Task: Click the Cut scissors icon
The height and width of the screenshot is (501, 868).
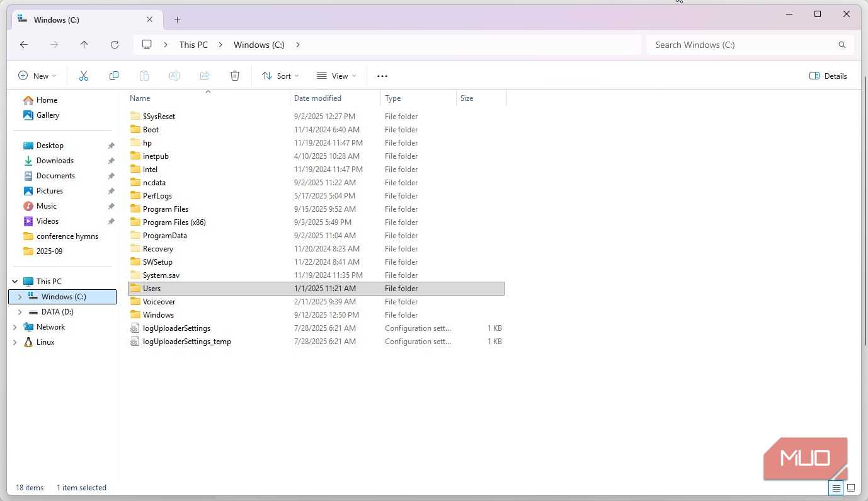Action: [84, 76]
